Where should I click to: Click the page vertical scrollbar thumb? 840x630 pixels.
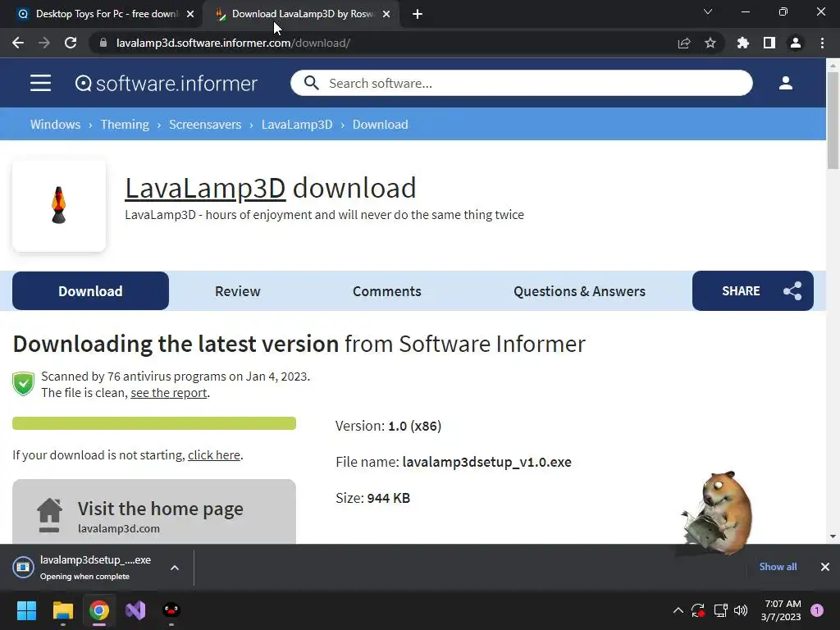(833, 121)
